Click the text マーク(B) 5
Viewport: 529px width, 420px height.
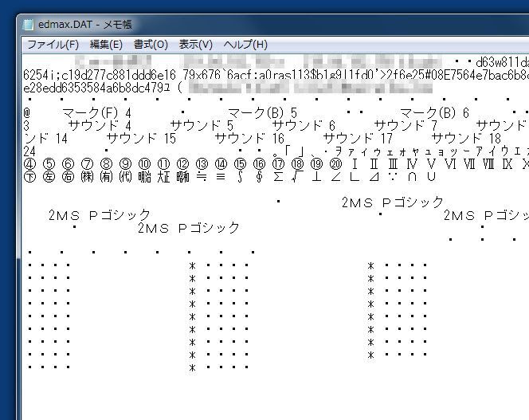pos(262,112)
